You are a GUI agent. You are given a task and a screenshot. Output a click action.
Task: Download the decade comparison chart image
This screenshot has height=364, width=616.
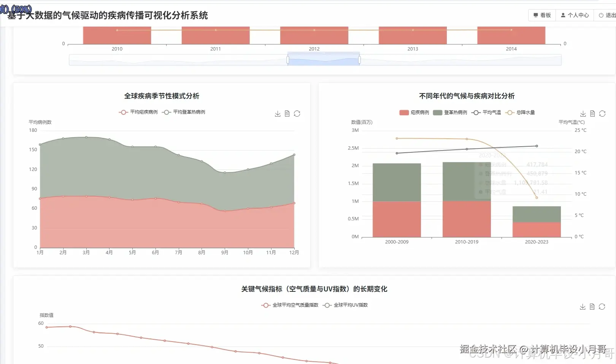[583, 114]
